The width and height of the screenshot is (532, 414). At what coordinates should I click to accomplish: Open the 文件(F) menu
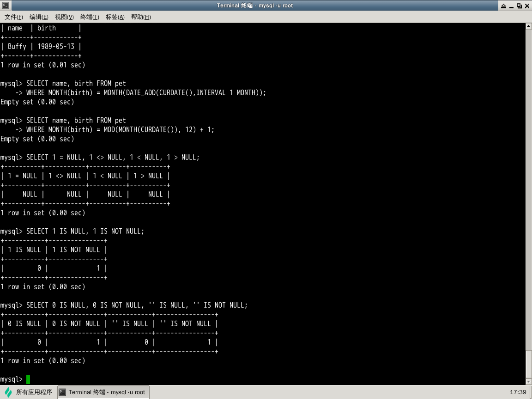14,17
